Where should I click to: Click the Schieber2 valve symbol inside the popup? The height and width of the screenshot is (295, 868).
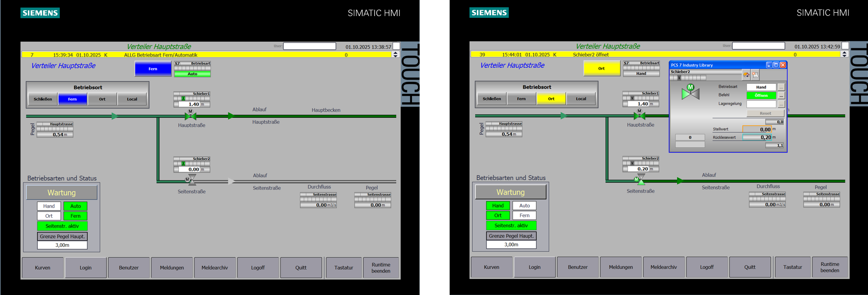[690, 92]
